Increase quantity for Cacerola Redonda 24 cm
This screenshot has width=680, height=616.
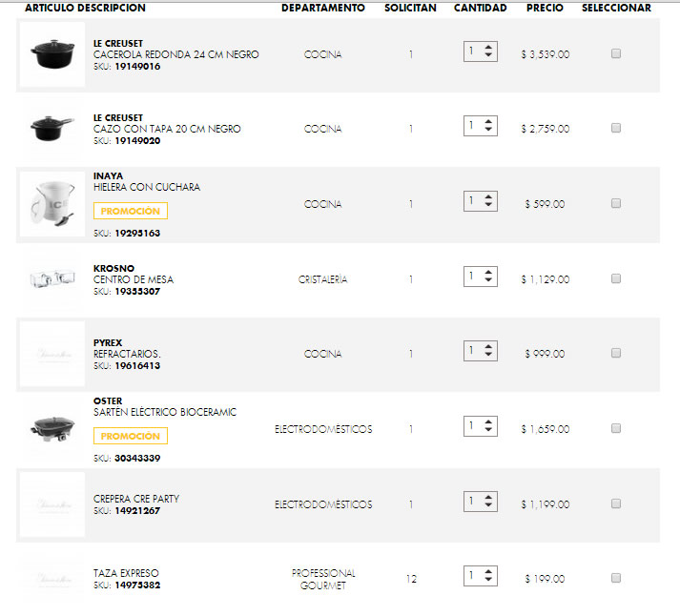click(489, 47)
